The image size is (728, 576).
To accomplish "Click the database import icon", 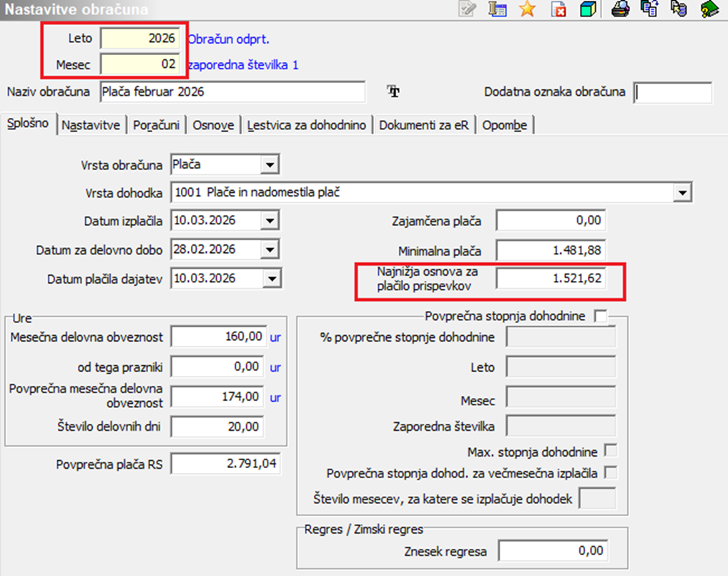I will (x=679, y=9).
